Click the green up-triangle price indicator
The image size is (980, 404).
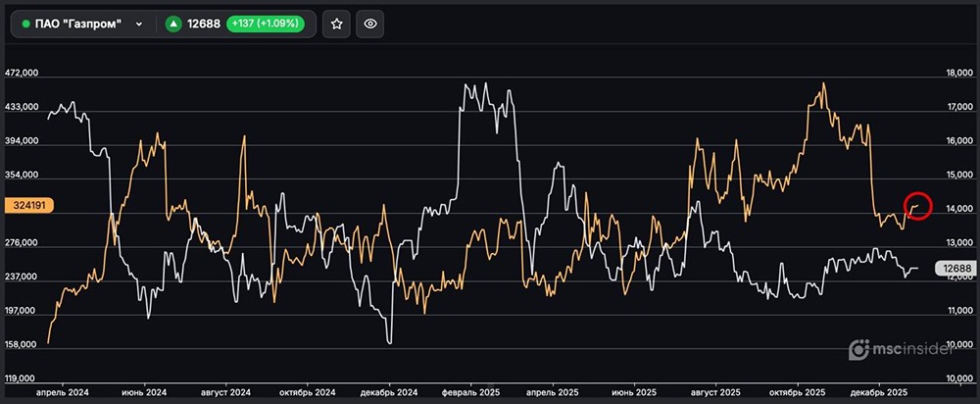pos(173,24)
